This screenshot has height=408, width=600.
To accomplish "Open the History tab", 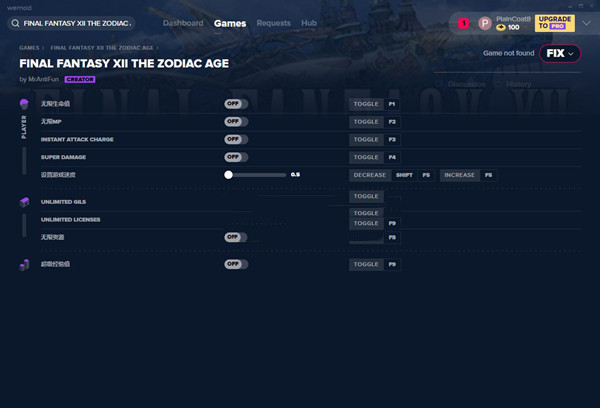I will 518,84.
